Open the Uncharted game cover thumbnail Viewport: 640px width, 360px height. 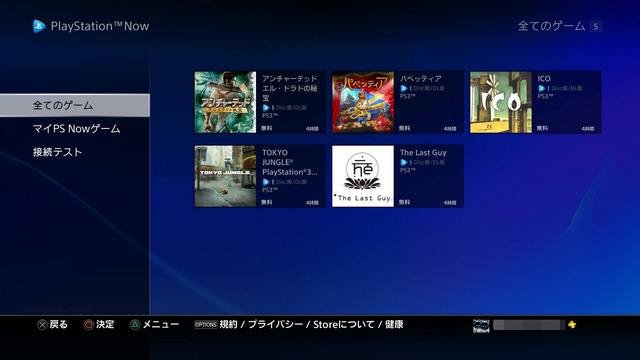point(225,102)
